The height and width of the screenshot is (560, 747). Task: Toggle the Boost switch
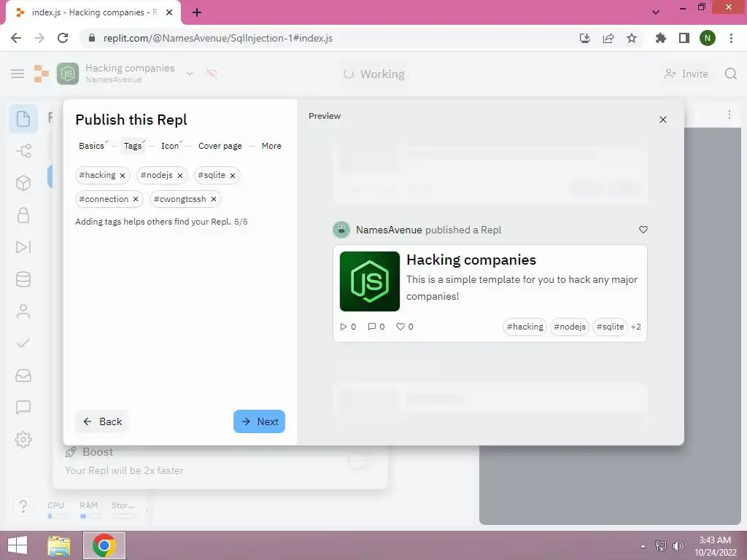point(362,461)
